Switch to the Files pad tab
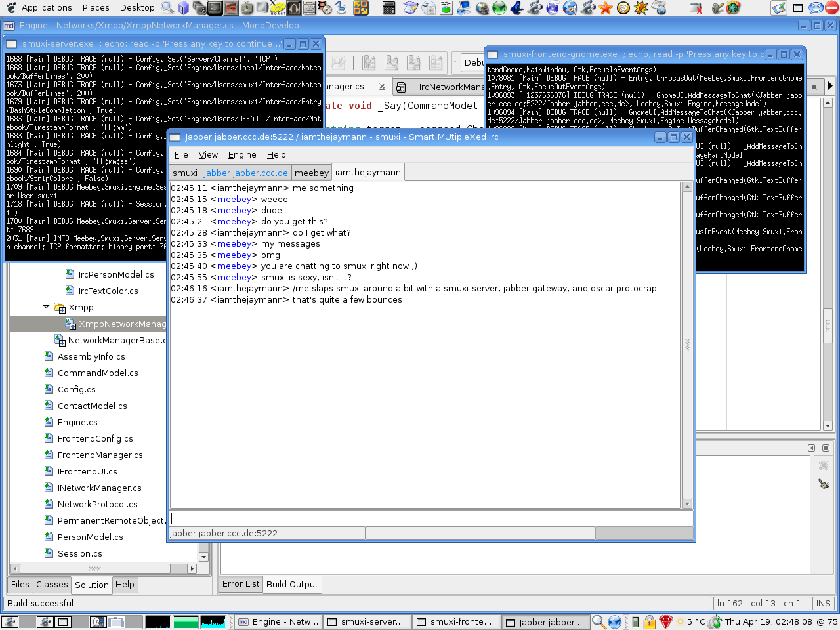 pyautogui.click(x=20, y=584)
